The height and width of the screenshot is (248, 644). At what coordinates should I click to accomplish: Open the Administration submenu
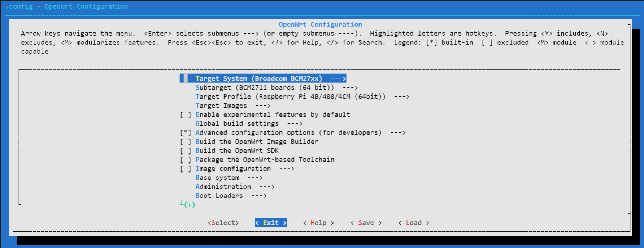click(235, 187)
